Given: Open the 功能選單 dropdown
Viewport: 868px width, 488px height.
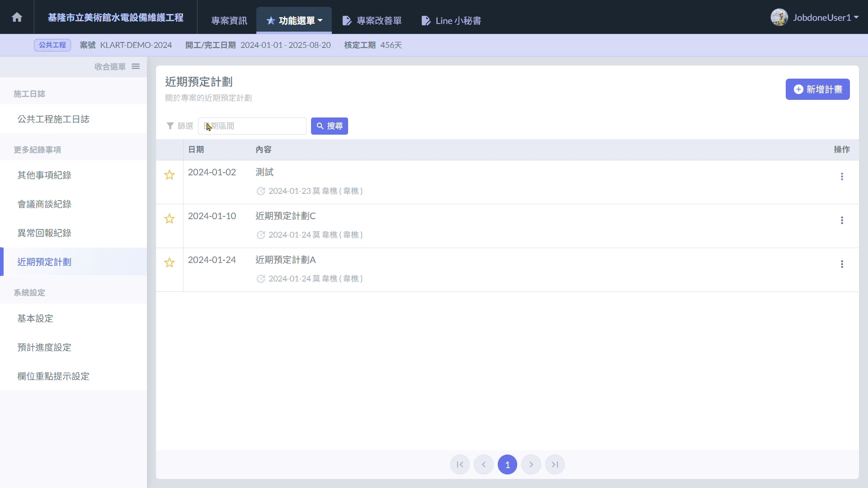Looking at the screenshot, I should (x=294, y=21).
